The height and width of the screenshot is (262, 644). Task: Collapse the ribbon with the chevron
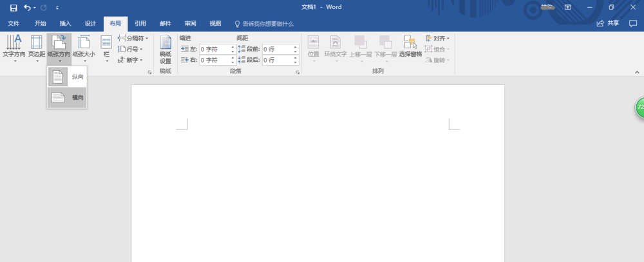click(637, 72)
